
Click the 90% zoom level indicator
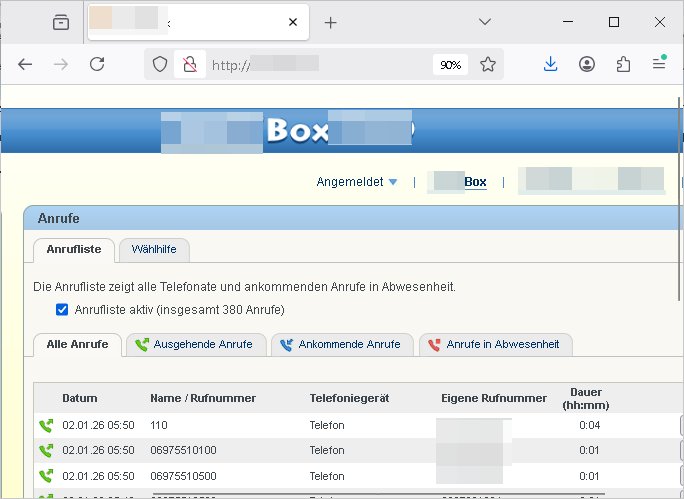click(450, 64)
